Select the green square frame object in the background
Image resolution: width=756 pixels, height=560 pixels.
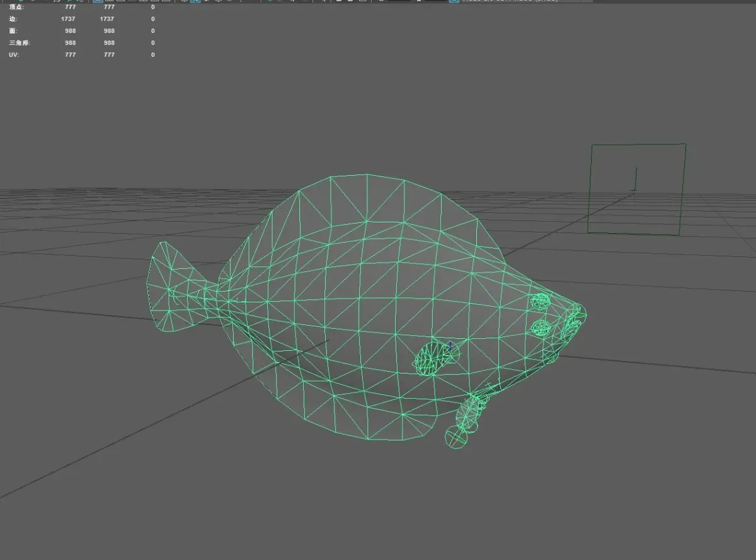[637, 189]
